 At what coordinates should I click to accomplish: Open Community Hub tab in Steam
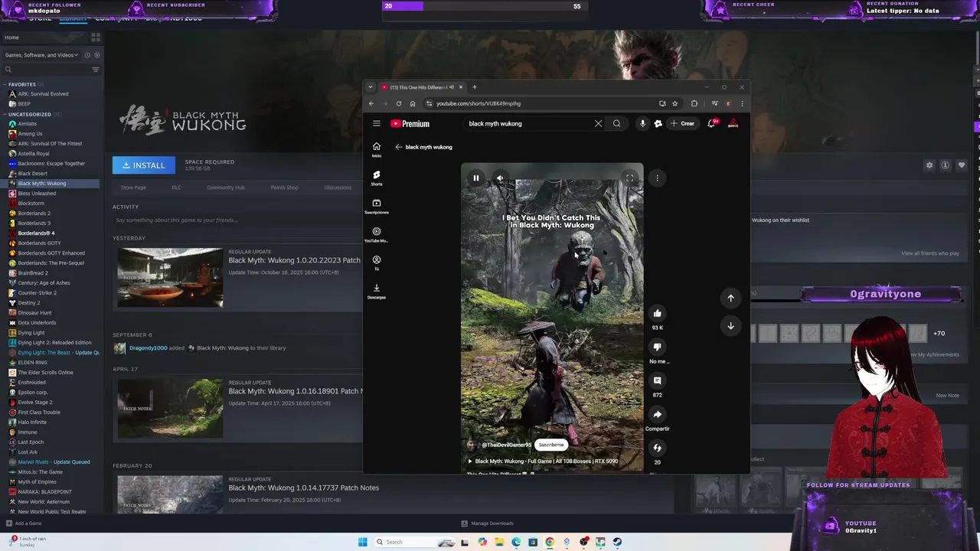(x=225, y=187)
